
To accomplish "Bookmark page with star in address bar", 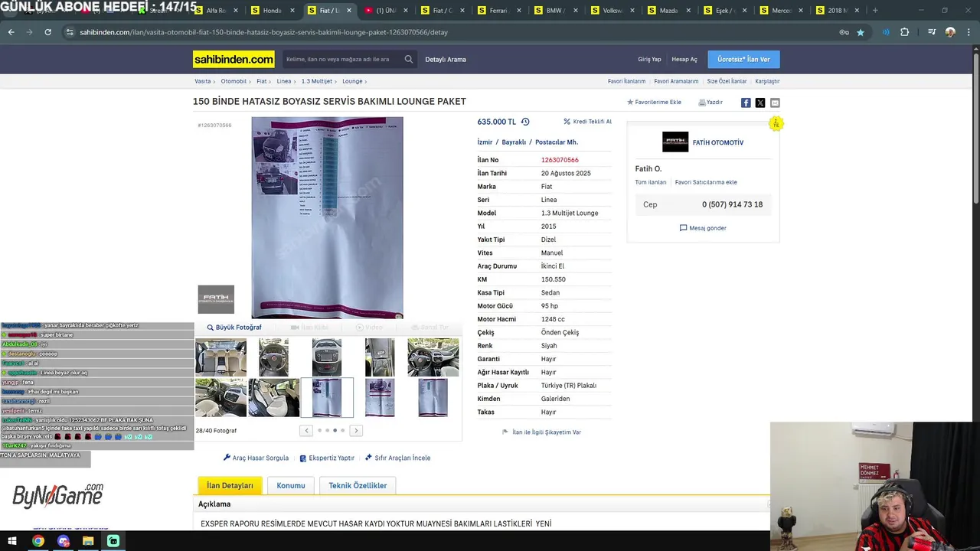I will coord(861,32).
